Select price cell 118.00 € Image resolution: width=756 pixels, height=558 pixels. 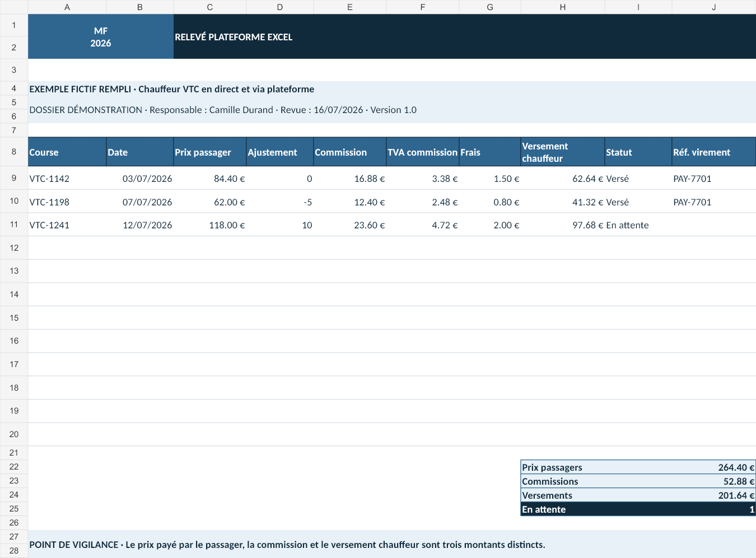coord(210,225)
